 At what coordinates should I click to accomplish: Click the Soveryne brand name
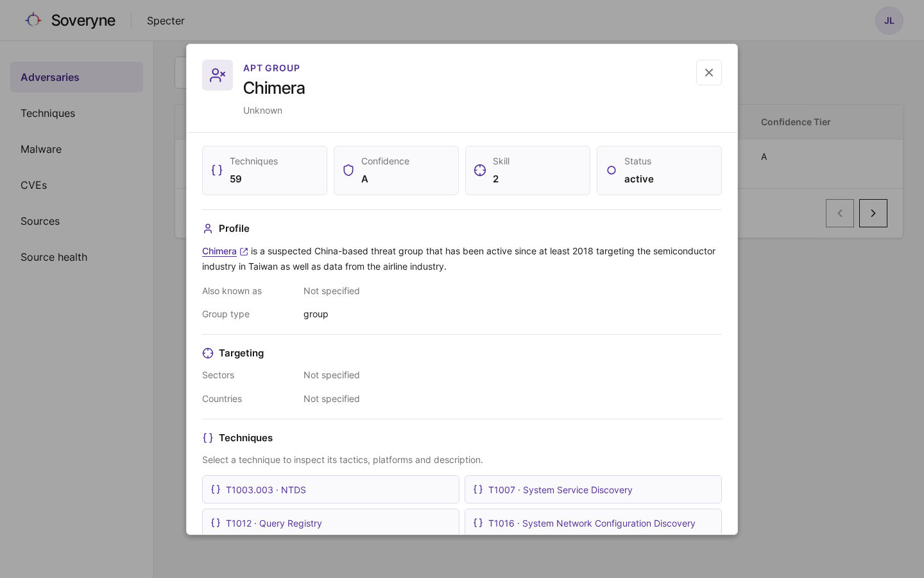83,21
